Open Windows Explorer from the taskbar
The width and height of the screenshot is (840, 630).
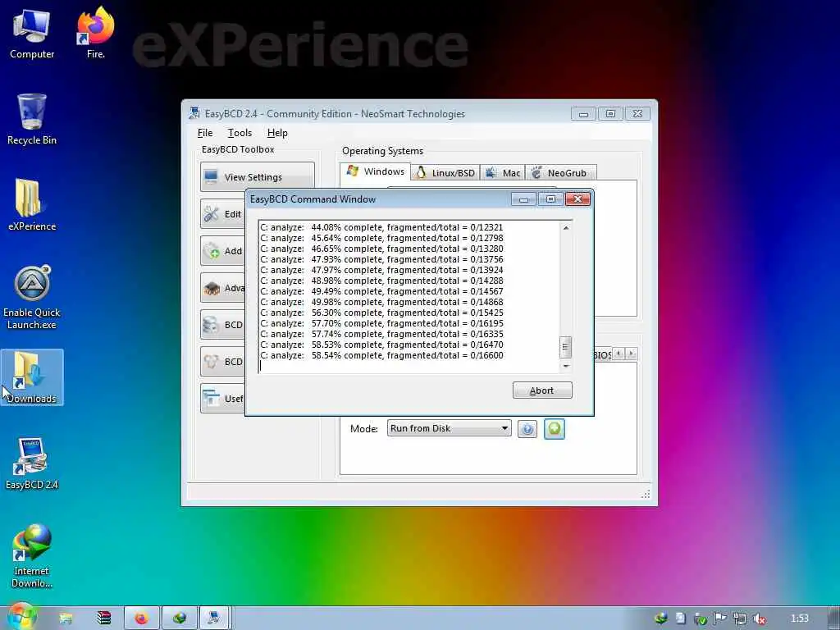66,619
